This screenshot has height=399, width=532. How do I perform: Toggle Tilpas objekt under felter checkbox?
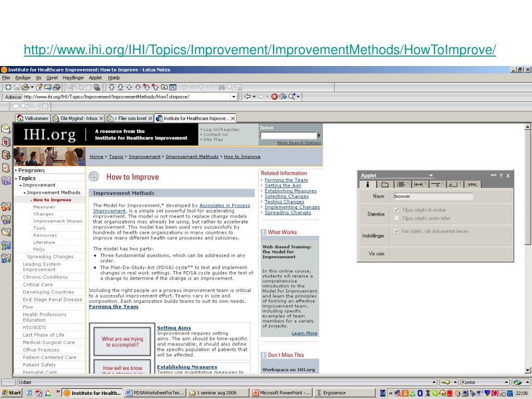(397, 218)
